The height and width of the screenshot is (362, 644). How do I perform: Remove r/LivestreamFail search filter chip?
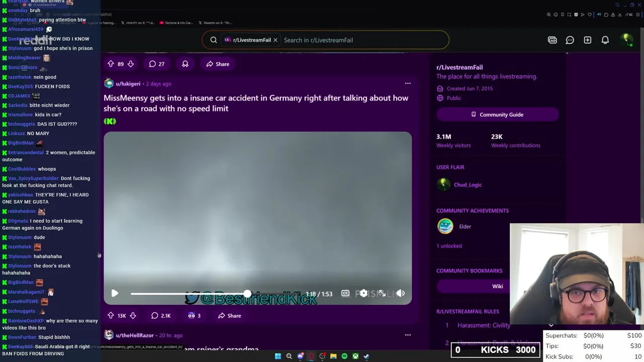tap(275, 40)
